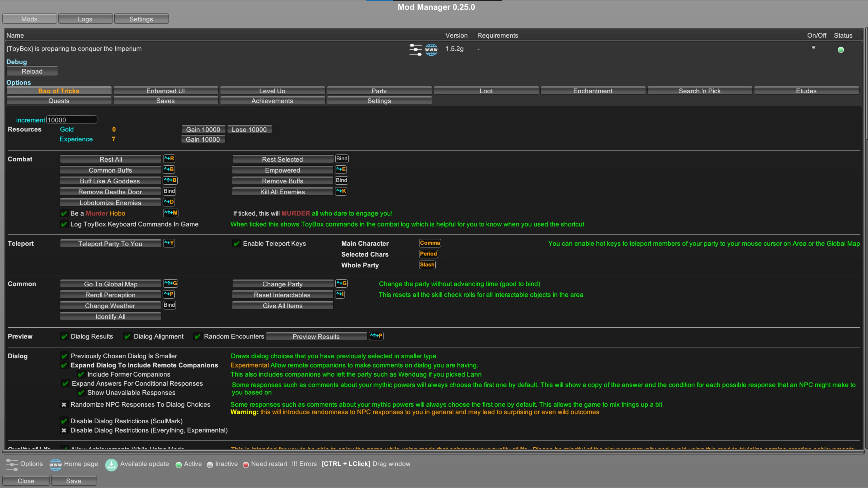Click Empowered hotkey binding

pos(341,169)
